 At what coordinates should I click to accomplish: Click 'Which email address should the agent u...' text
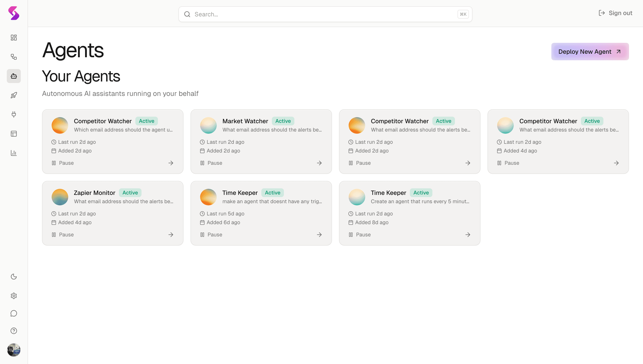(123, 130)
